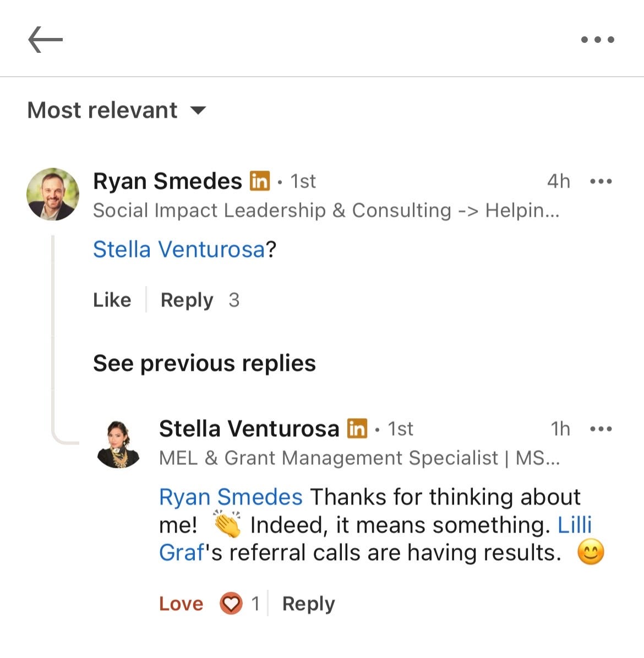Viewport: 644px width, 658px height.
Task: View Ryan Smedes' profile photo
Action: [x=53, y=194]
